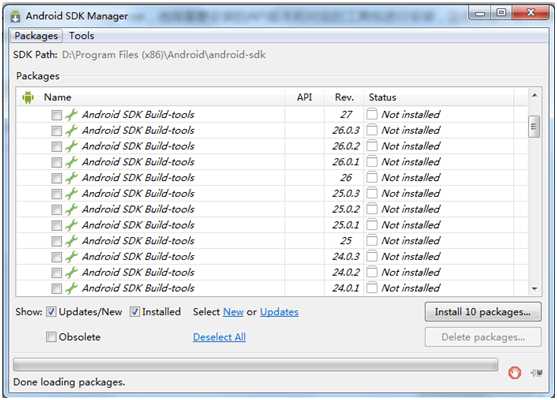Check the box for Build-tools 26.0.1
This screenshot has width=557, height=400.
click(56, 162)
